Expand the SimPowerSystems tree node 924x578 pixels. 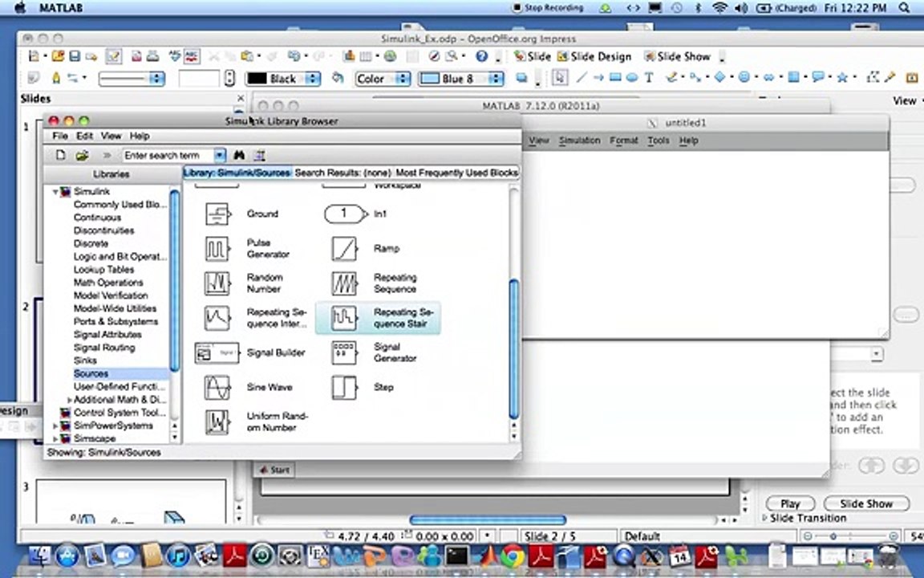point(55,425)
